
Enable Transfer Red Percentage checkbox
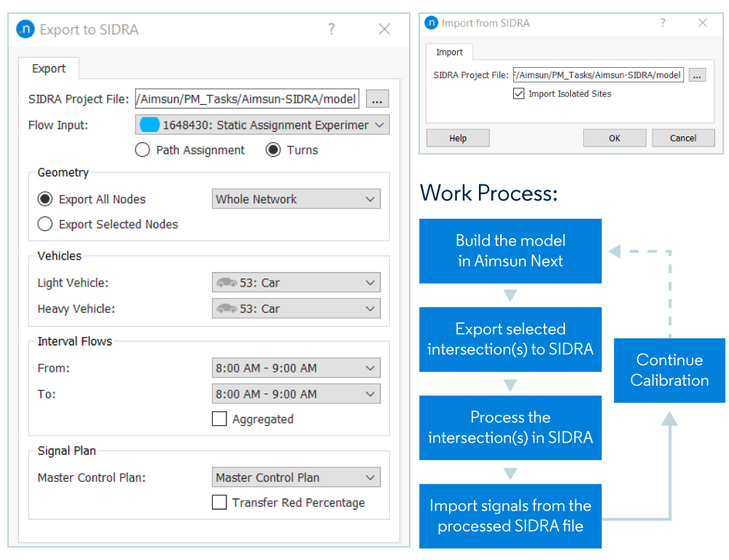pos(219,502)
